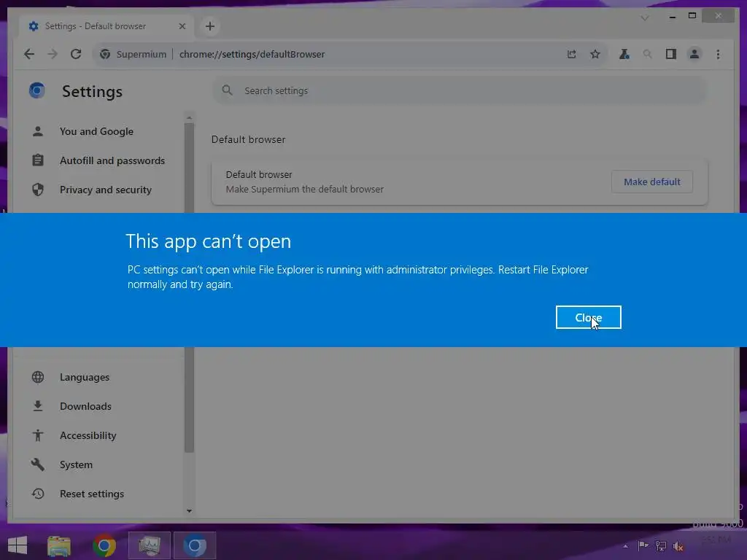Click the Supermium logo next to Settings
The image size is (747, 560).
tap(36, 90)
